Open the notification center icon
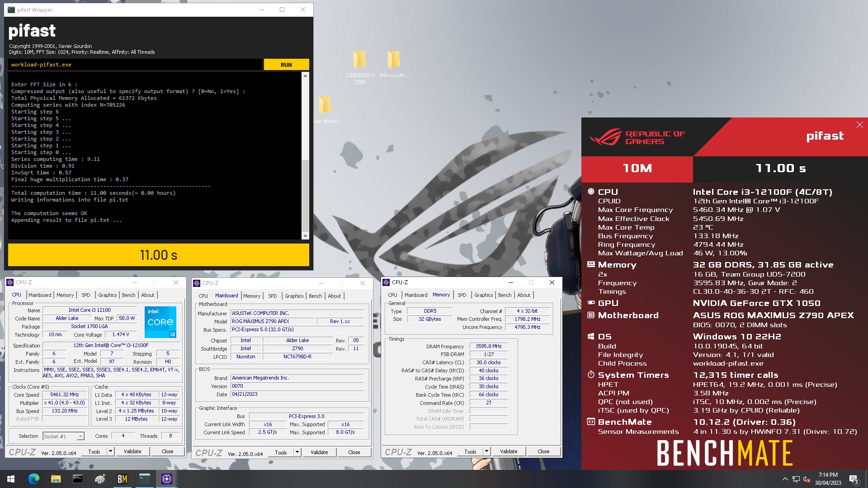Screen dimensions: 868x488 click(854, 479)
